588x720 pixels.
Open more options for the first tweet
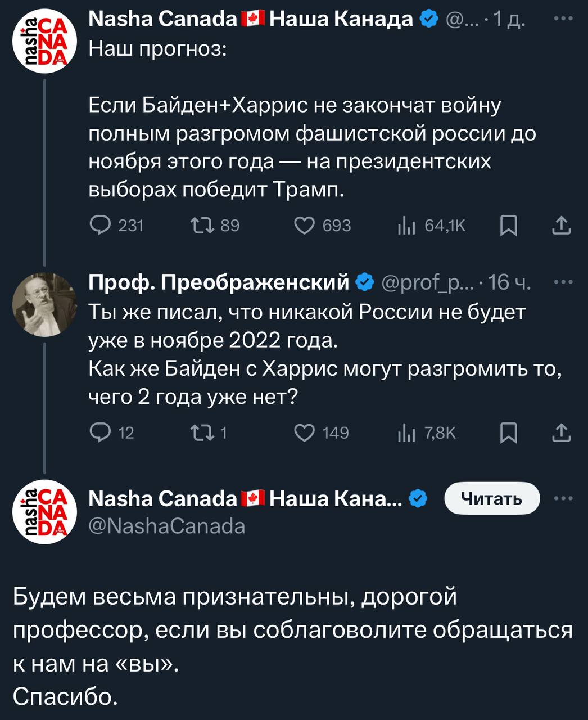563,19
